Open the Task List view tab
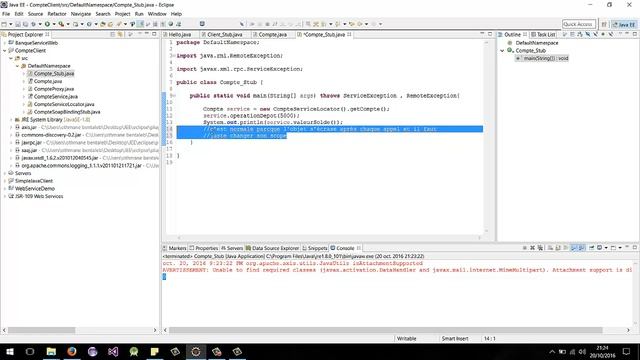 point(543,35)
